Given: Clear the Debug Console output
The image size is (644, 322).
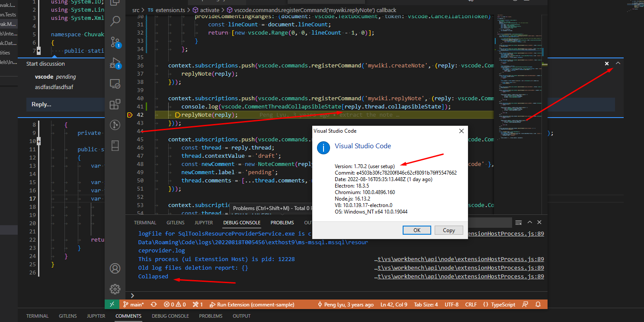Looking at the screenshot, I should click(518, 222).
